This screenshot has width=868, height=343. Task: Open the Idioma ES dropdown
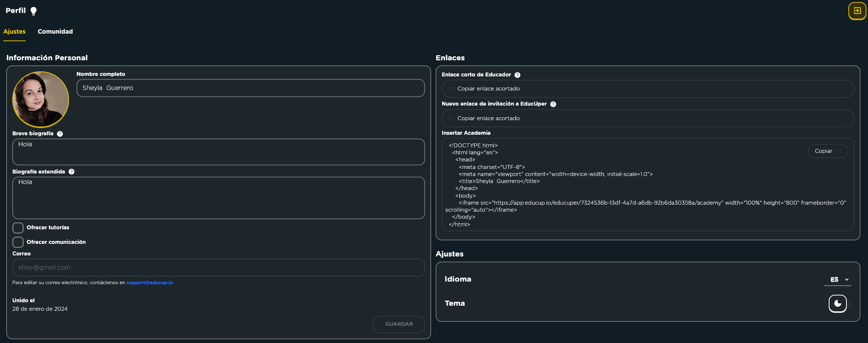point(838,280)
